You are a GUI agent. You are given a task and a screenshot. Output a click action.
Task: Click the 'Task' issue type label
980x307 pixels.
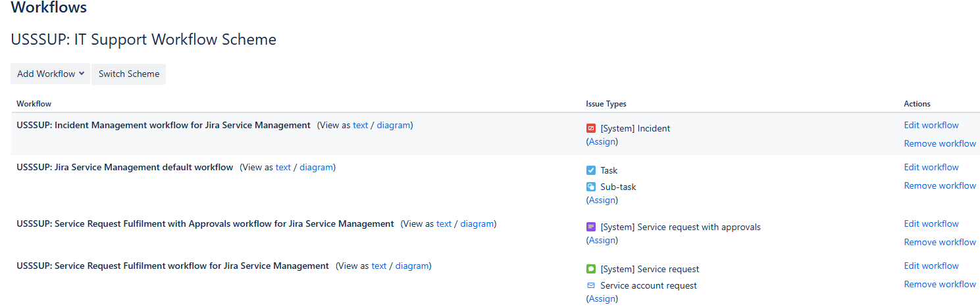click(x=609, y=170)
